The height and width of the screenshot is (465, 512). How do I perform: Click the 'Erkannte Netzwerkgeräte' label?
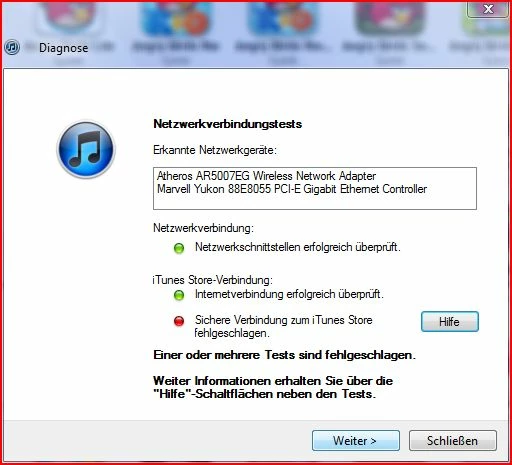click(x=215, y=150)
